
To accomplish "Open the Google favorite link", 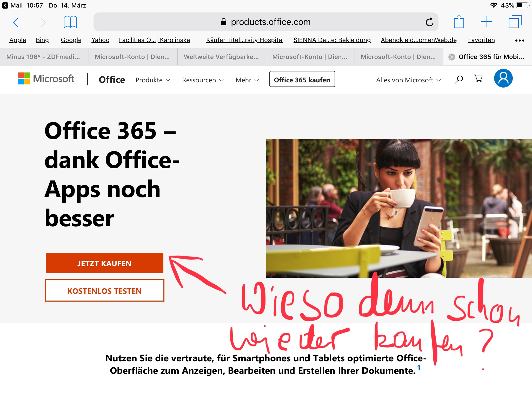I will (x=71, y=40).
